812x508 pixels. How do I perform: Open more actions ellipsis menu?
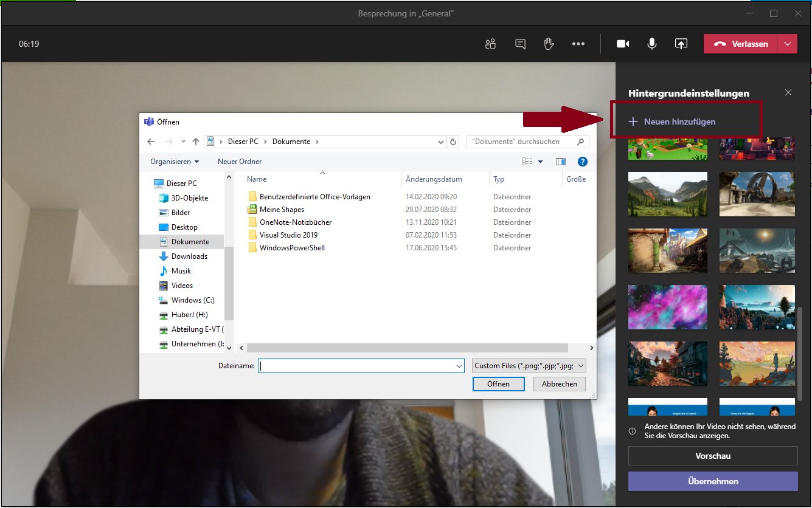coord(578,44)
